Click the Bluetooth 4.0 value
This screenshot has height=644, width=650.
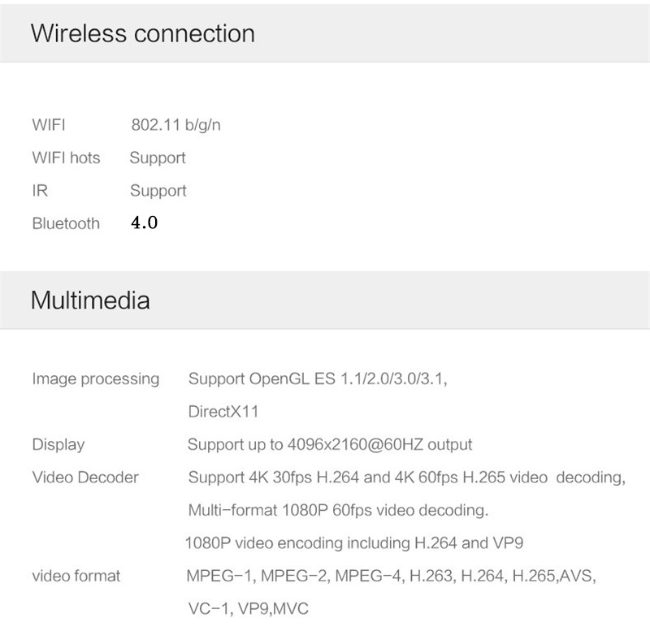click(x=144, y=223)
